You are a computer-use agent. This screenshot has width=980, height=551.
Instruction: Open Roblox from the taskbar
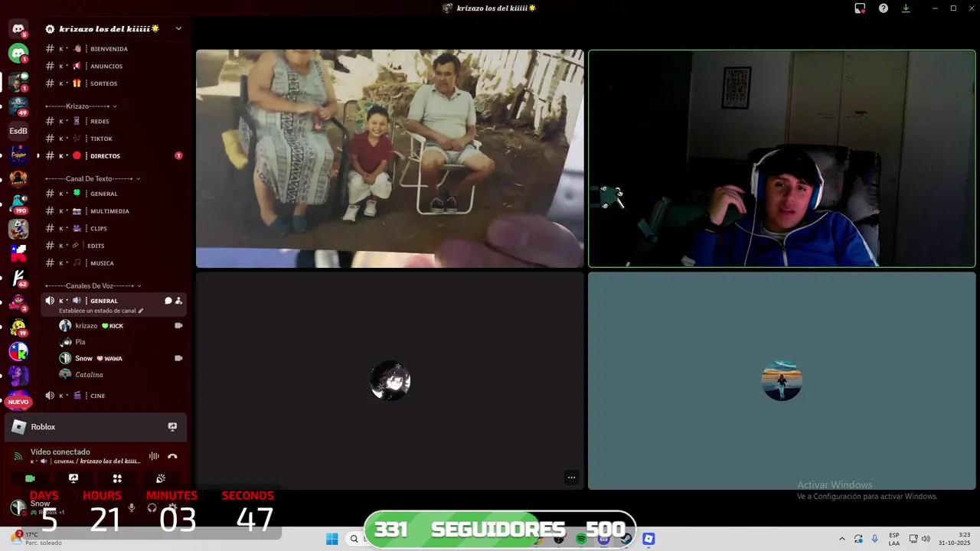(x=648, y=539)
